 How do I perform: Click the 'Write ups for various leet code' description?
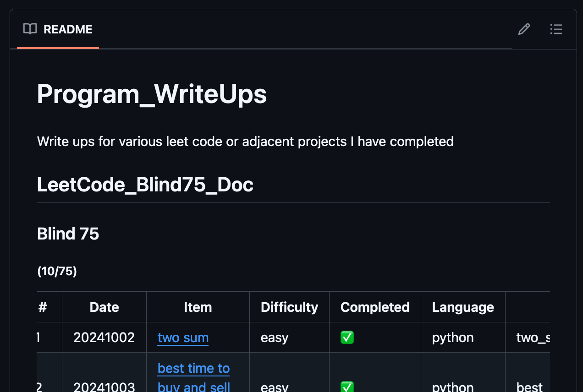click(x=245, y=142)
